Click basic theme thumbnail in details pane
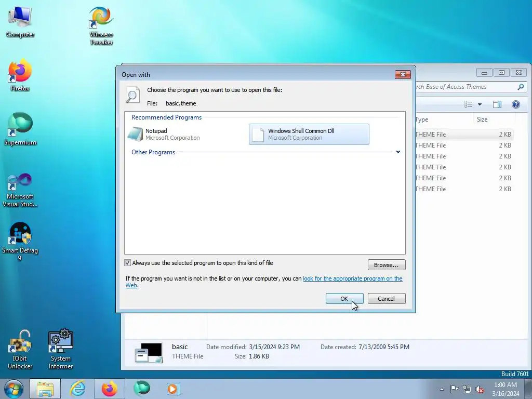 [149, 353]
